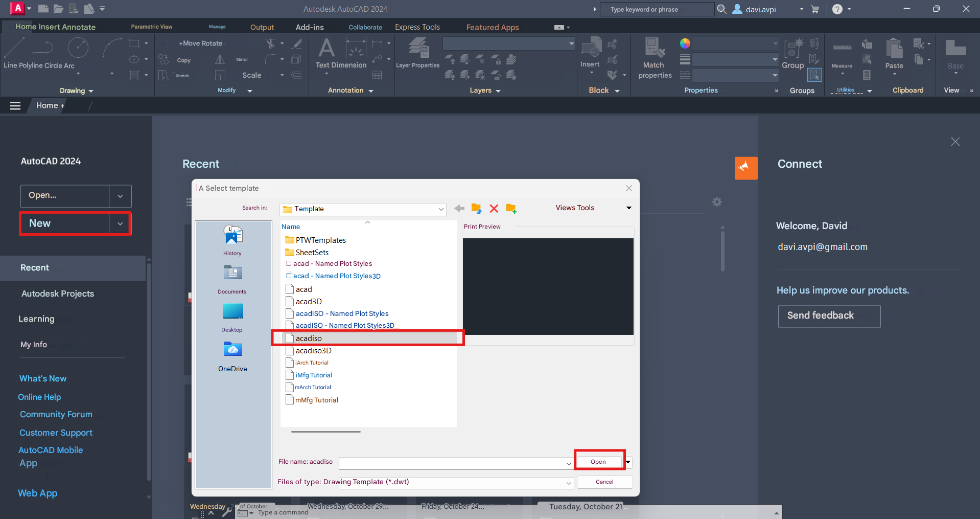980x519 pixels.
Task: Switch to the Manage ribbon tab
Action: tap(217, 27)
